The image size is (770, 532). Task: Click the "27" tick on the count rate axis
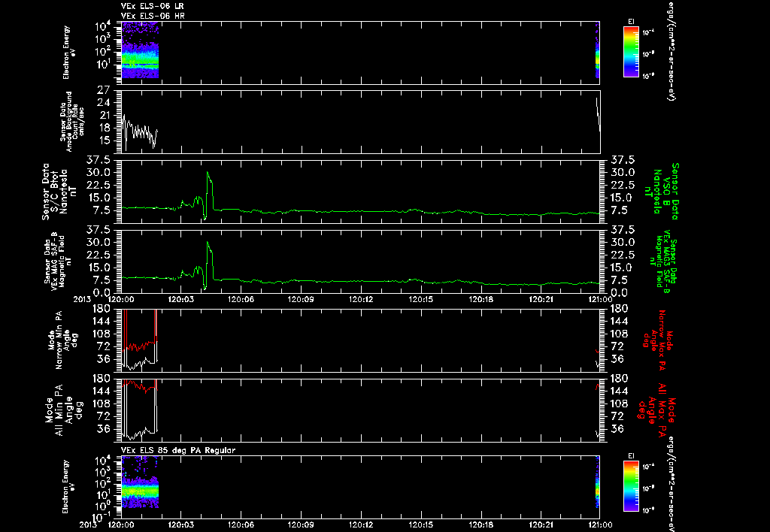coord(104,90)
